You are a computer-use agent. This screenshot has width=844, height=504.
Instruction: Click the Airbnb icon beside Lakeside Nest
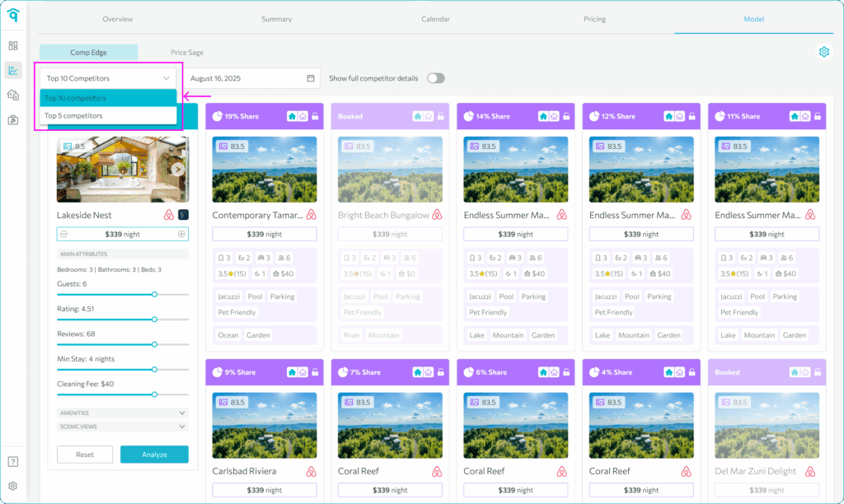tap(168, 215)
